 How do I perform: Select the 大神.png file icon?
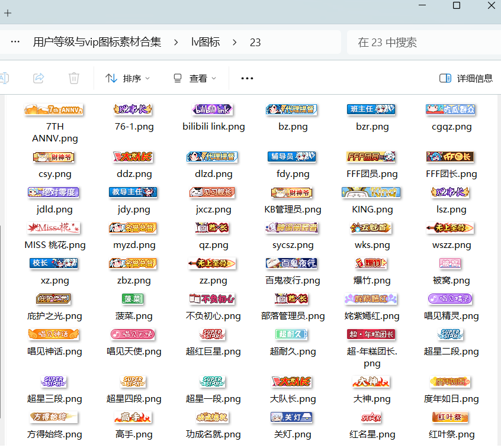[x=371, y=382]
